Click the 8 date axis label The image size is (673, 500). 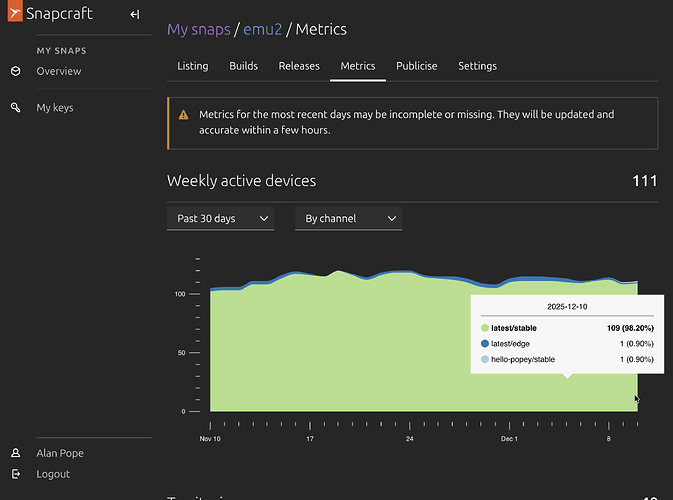pyautogui.click(x=609, y=439)
